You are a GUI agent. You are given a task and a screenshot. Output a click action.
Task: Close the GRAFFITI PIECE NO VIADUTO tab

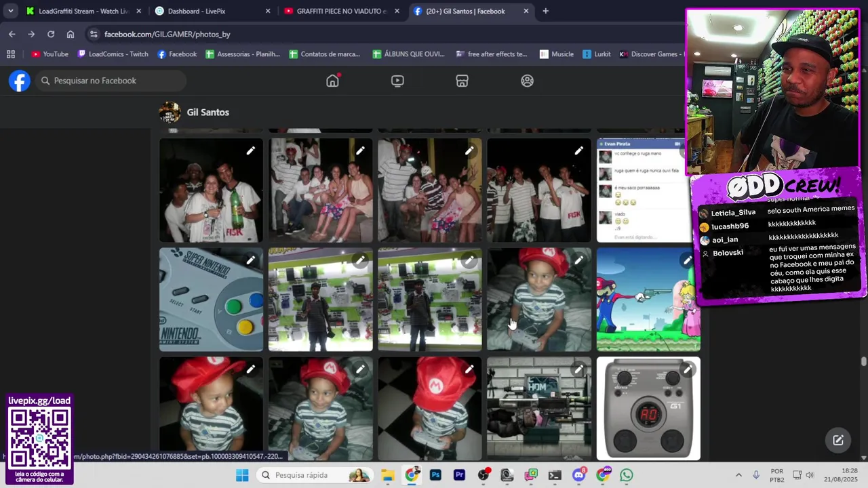pos(397,11)
